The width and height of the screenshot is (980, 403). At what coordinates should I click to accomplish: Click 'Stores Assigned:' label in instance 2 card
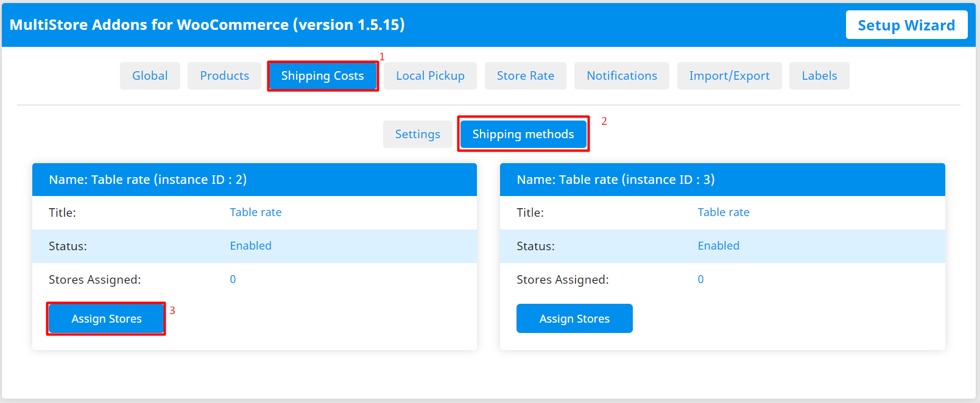click(x=95, y=279)
